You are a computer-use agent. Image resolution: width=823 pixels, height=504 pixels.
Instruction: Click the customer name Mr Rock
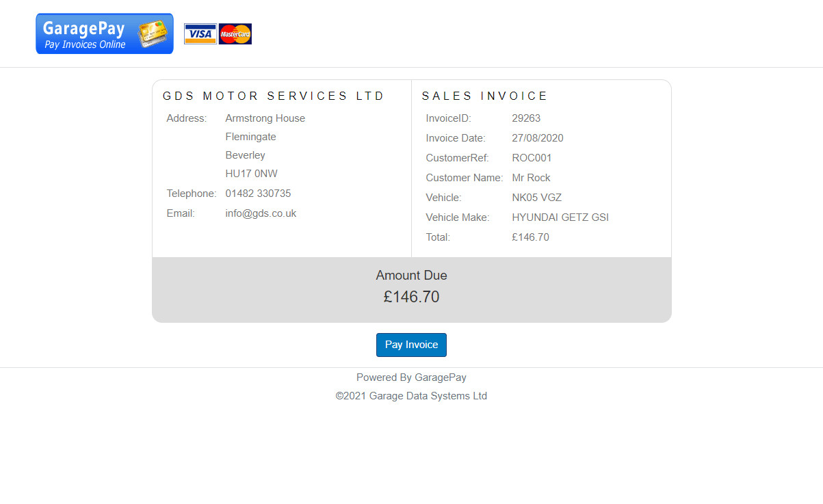(x=531, y=178)
